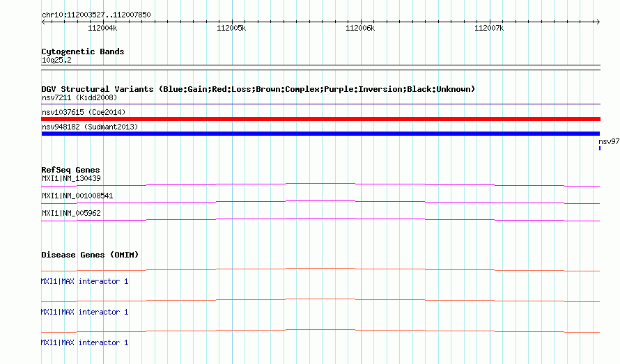The width and height of the screenshot is (620, 364).
Task: Click the DGV Structural Variants track title
Action: click(x=258, y=89)
